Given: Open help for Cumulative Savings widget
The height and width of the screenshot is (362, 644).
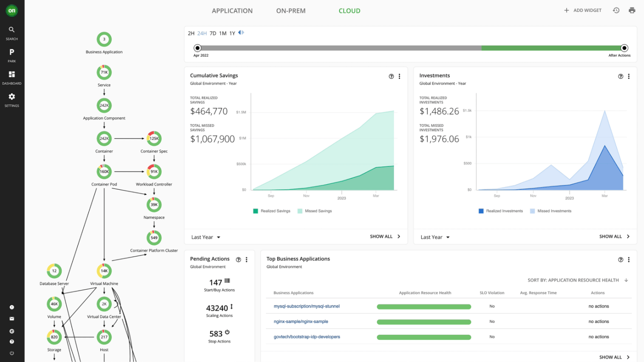Looking at the screenshot, I should coord(391,76).
